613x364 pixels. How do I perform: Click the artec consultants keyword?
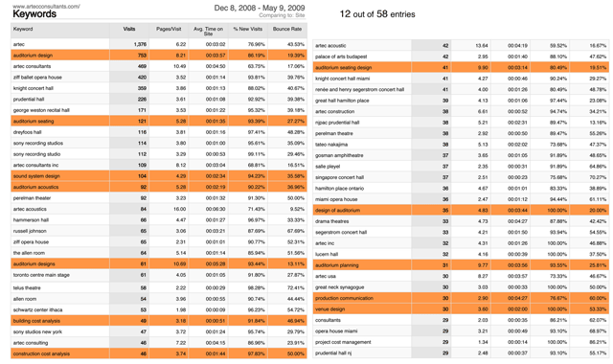coord(32,66)
